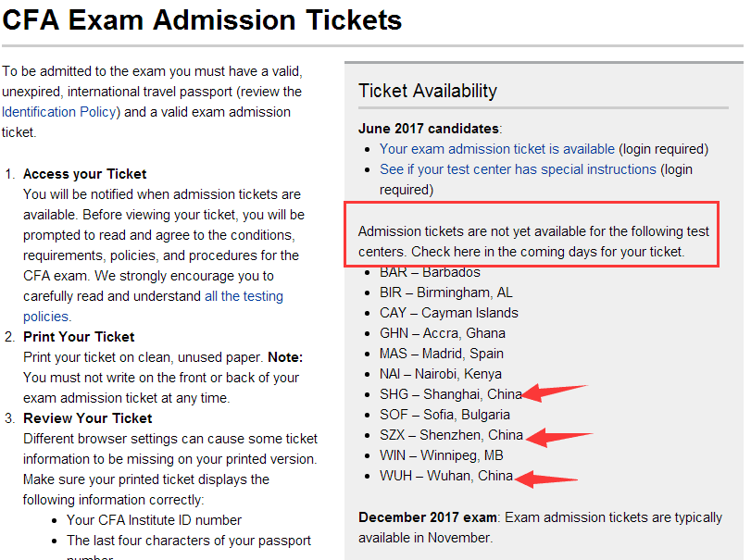Click the 'GHN – Accra, Ghana' list entry

pyautogui.click(x=443, y=333)
